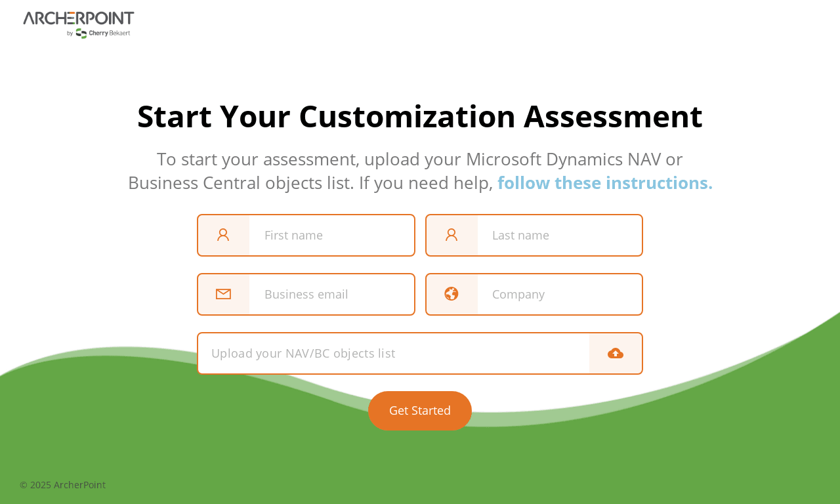Click the 'Start Your Customization Assessment' heading
This screenshot has height=504, width=840.
click(420, 116)
